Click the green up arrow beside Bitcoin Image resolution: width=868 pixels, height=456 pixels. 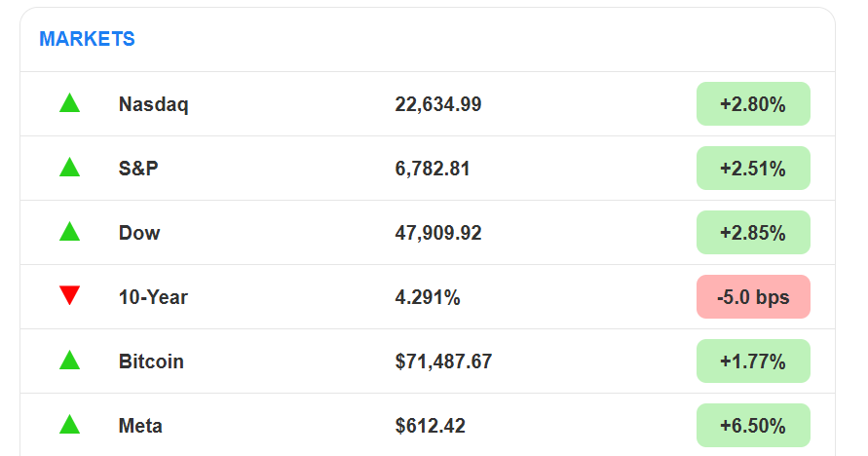click(x=69, y=361)
